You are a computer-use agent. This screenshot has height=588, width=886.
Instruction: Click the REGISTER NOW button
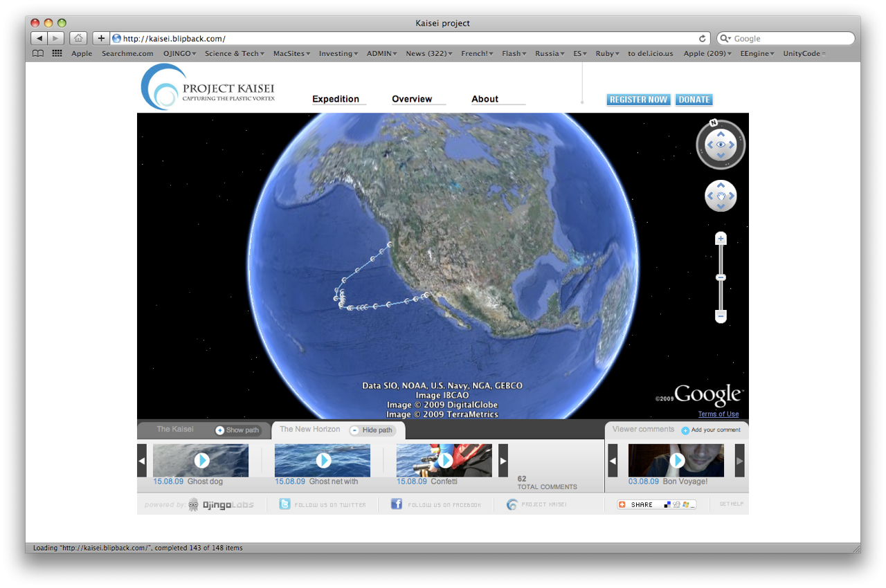coord(638,100)
